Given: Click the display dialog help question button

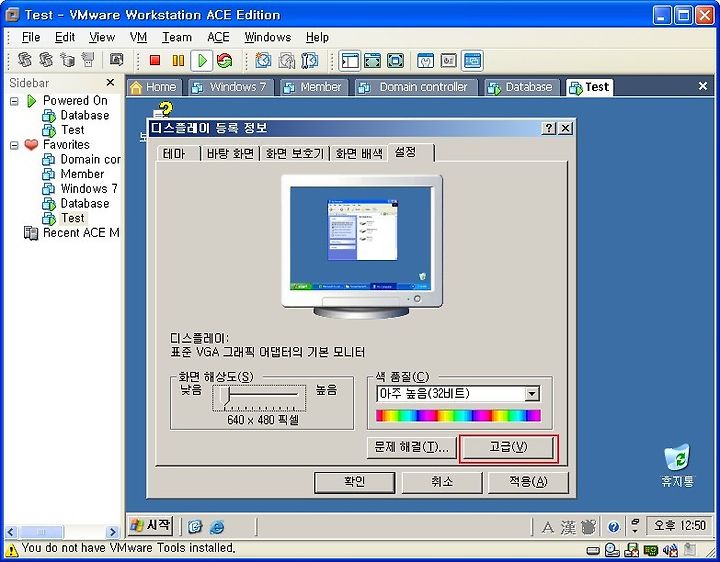Looking at the screenshot, I should (x=549, y=129).
